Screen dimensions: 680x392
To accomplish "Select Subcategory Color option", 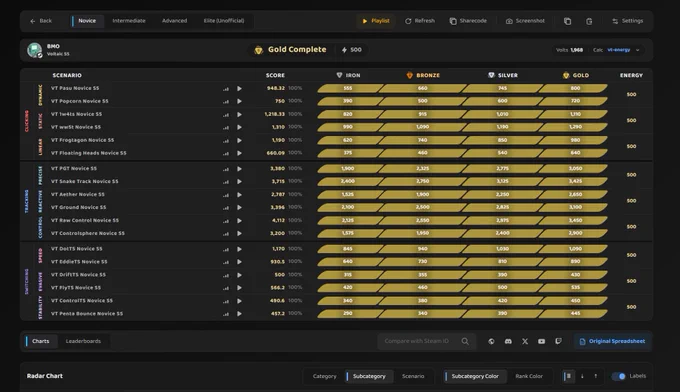I will [x=475, y=376].
